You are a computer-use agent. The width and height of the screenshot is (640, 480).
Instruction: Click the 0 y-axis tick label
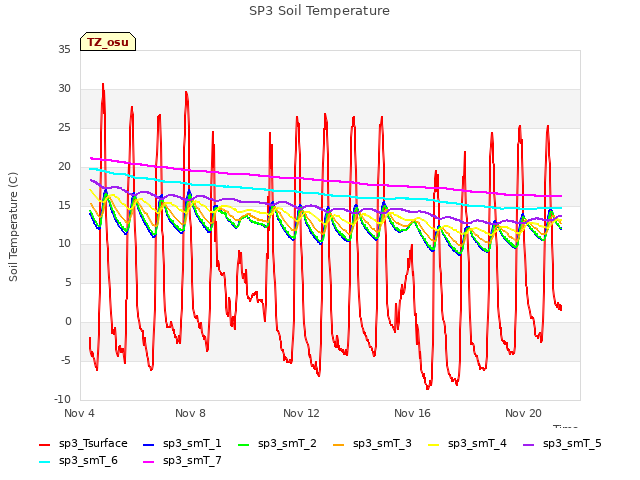pyautogui.click(x=68, y=322)
